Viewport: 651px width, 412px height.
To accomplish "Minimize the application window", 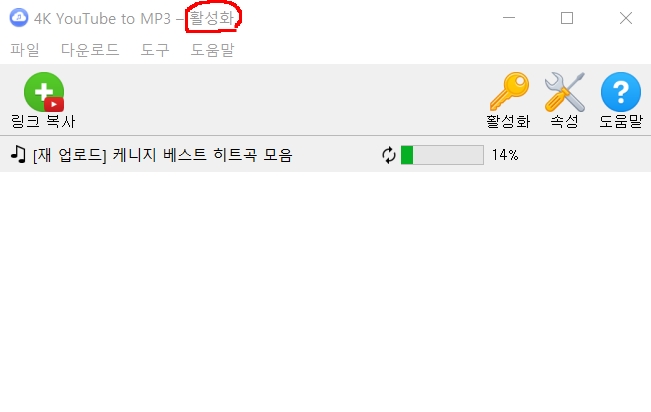I will [509, 18].
